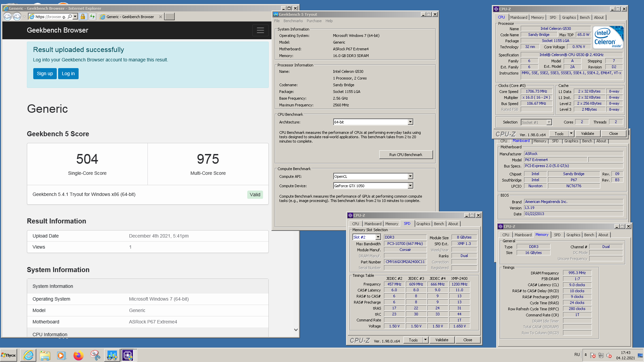Expand Compute Device GeForce GTX 1050 dropdown
644x362 pixels.
410,186
